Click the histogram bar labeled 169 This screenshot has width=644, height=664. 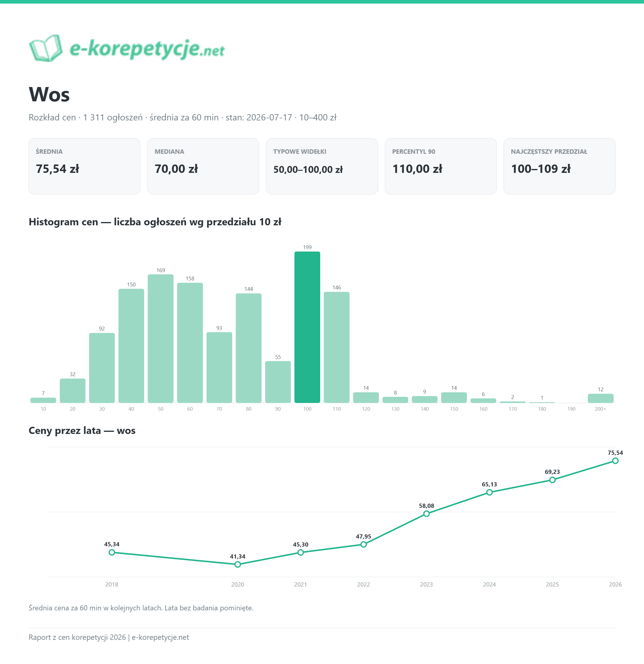point(161,339)
